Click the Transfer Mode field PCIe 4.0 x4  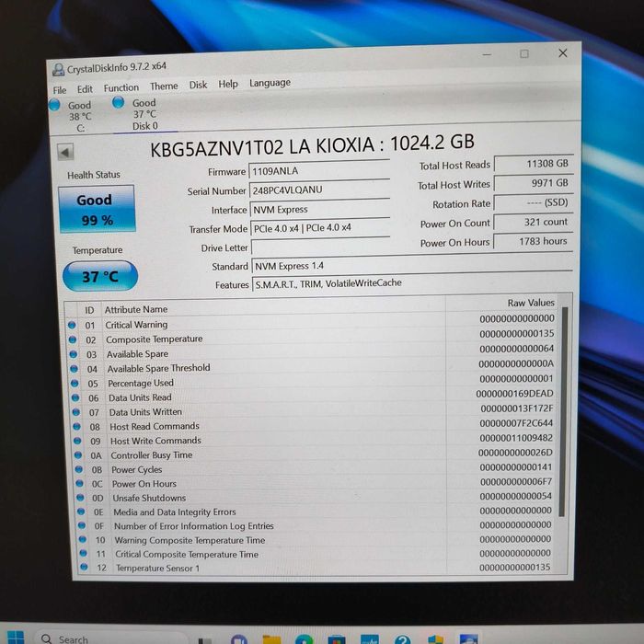tap(320, 228)
